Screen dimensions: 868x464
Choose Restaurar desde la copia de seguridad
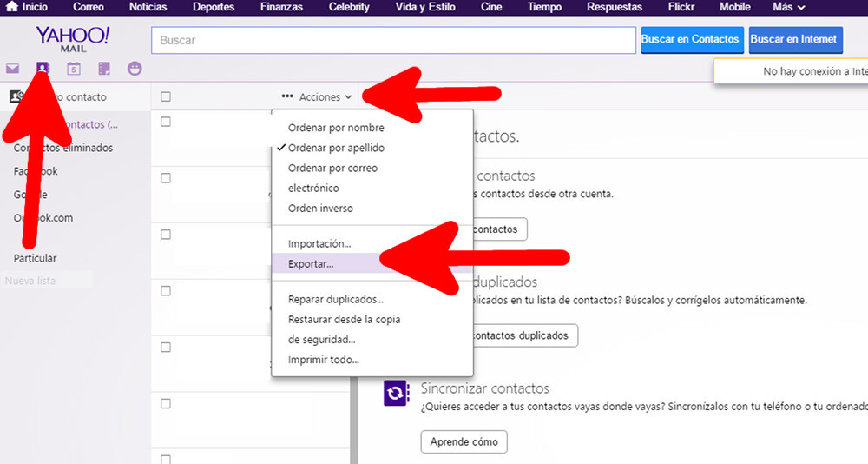click(344, 329)
